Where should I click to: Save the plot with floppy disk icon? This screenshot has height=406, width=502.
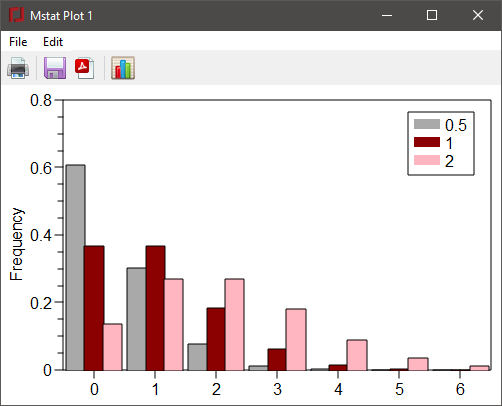click(x=55, y=68)
